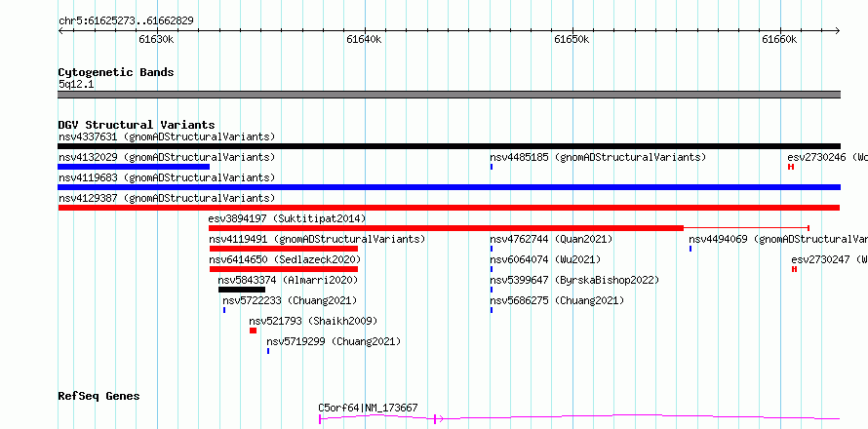Click the blue nsv5719299 marker
The height and width of the screenshot is (429, 868).
tap(268, 351)
